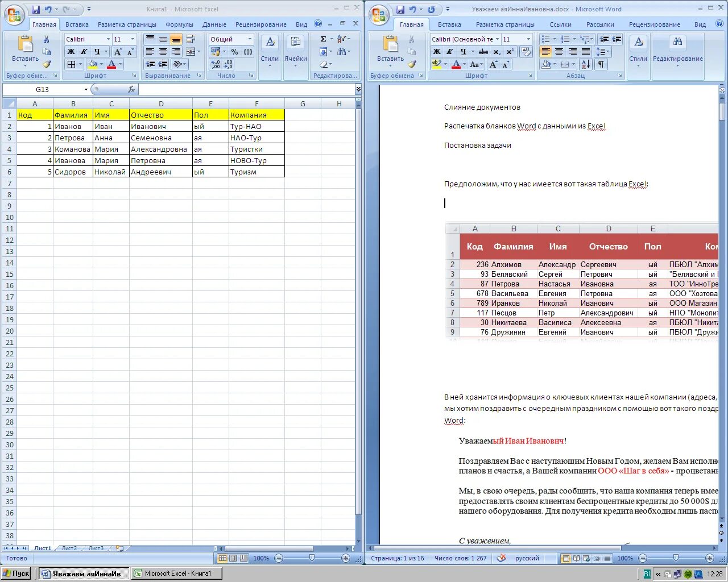Click the fx Insert Function icon

click(x=131, y=89)
